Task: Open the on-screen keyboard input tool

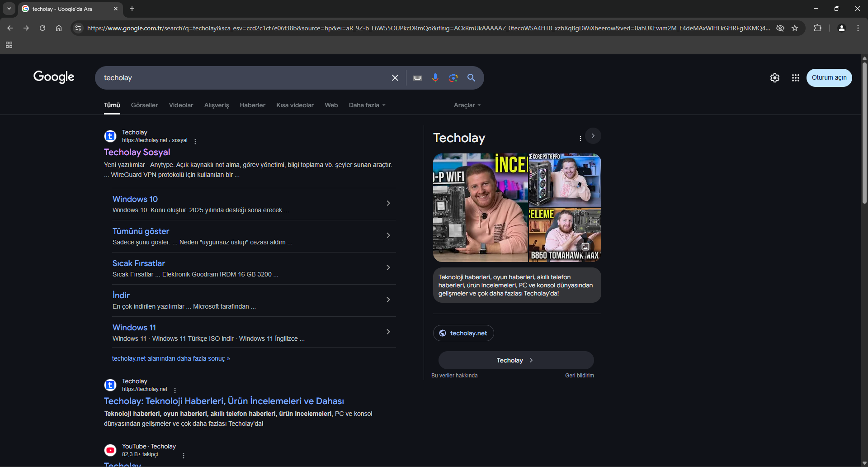Action: [418, 78]
